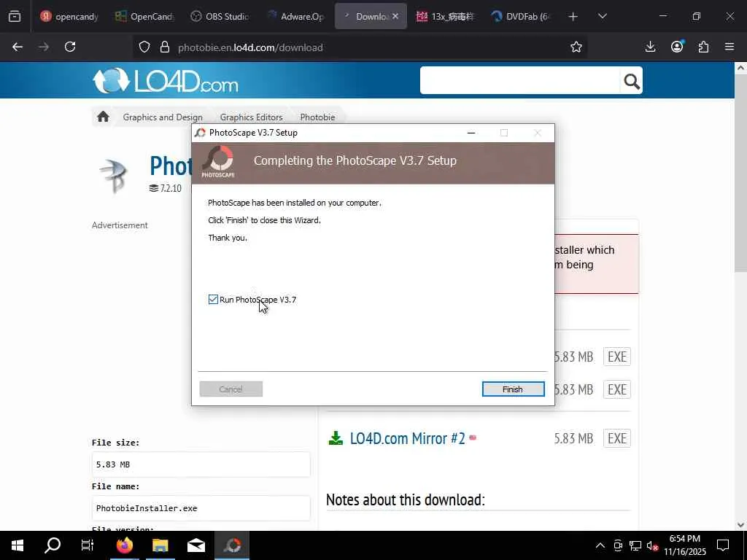The image size is (747, 560).
Task: Close the active Download tab
Action: click(x=395, y=17)
